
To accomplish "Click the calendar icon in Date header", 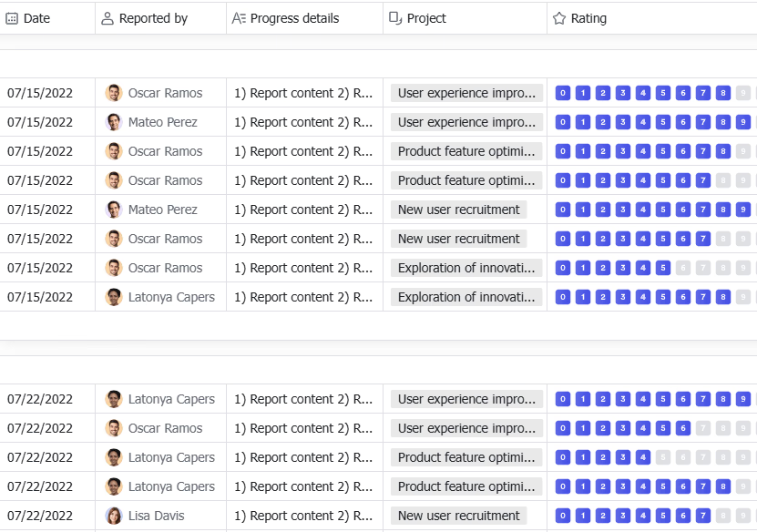I will click(12, 18).
